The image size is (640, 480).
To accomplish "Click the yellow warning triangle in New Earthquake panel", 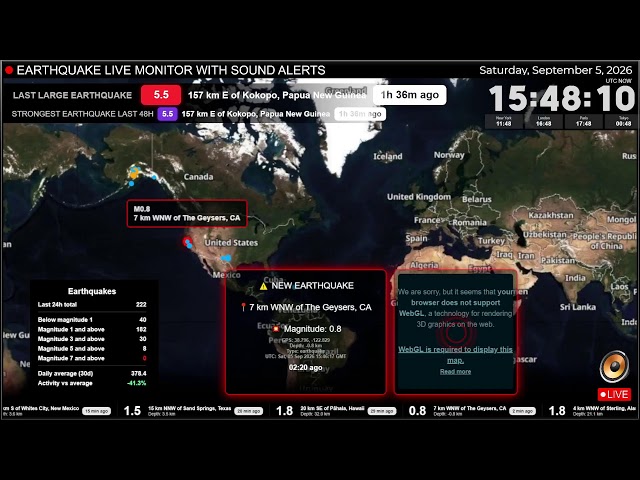I will (263, 286).
